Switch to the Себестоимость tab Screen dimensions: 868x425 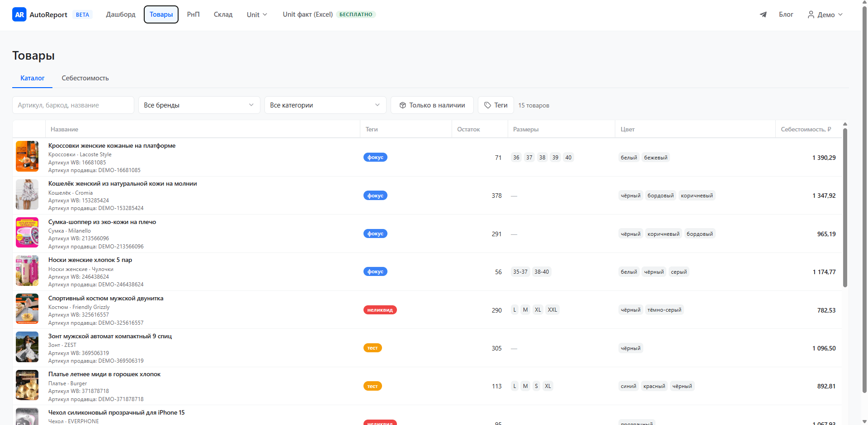tap(85, 78)
